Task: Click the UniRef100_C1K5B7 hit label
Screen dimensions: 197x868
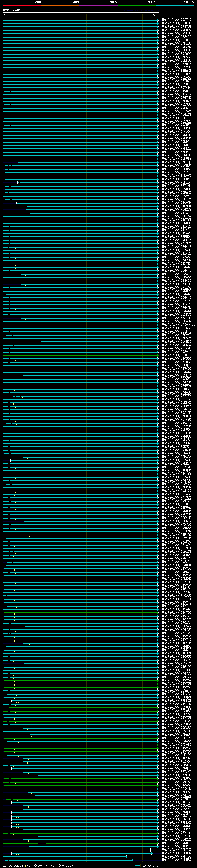Action: (177, 860)
